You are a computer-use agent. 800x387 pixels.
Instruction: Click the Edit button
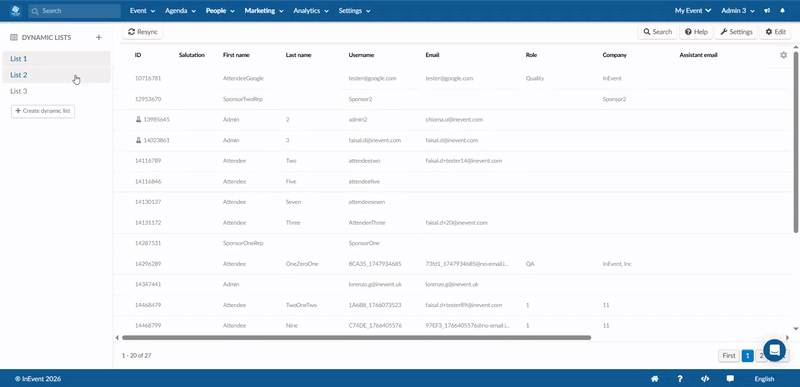775,32
